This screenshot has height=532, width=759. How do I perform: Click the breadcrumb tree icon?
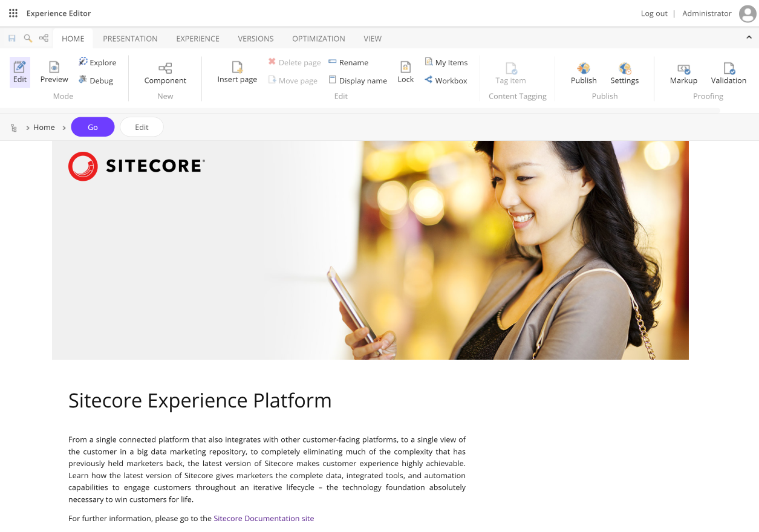pyautogui.click(x=13, y=128)
